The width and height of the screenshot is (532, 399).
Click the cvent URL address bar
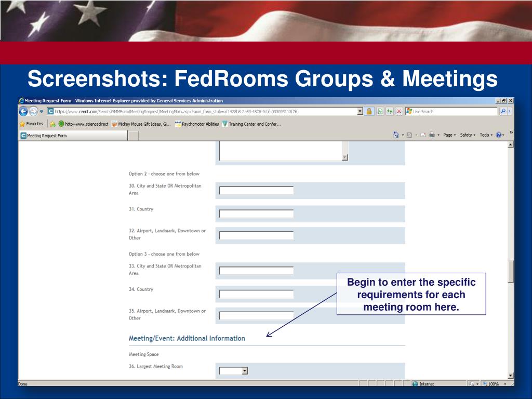click(205, 111)
